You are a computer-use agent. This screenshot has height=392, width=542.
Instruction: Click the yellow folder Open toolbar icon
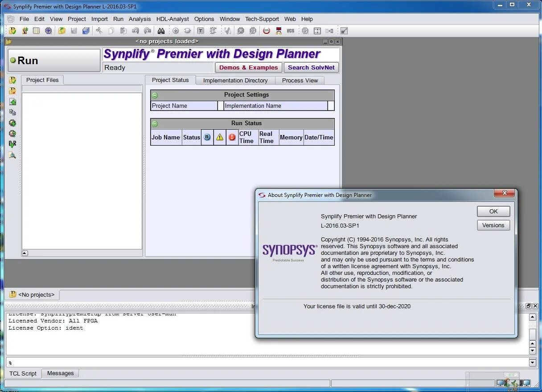click(62, 31)
